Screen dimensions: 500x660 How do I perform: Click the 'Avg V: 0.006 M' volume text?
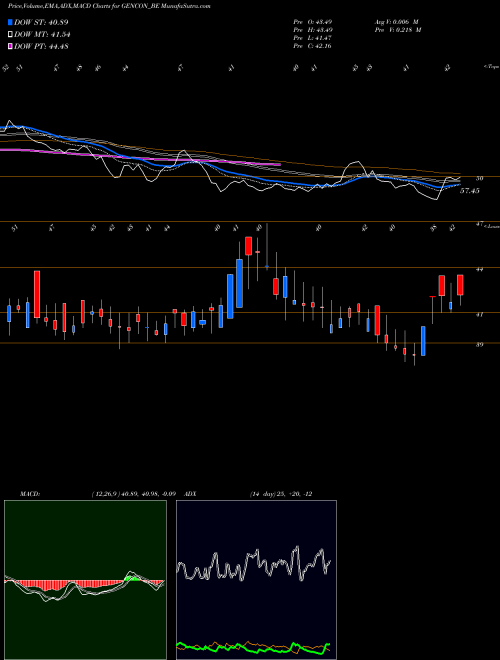[x=397, y=22]
